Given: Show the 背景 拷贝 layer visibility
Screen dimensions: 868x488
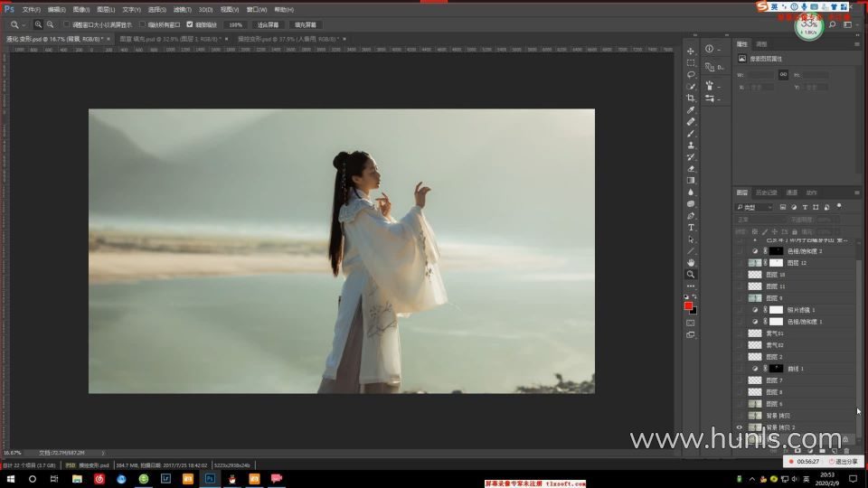Looking at the screenshot, I should coord(739,416).
